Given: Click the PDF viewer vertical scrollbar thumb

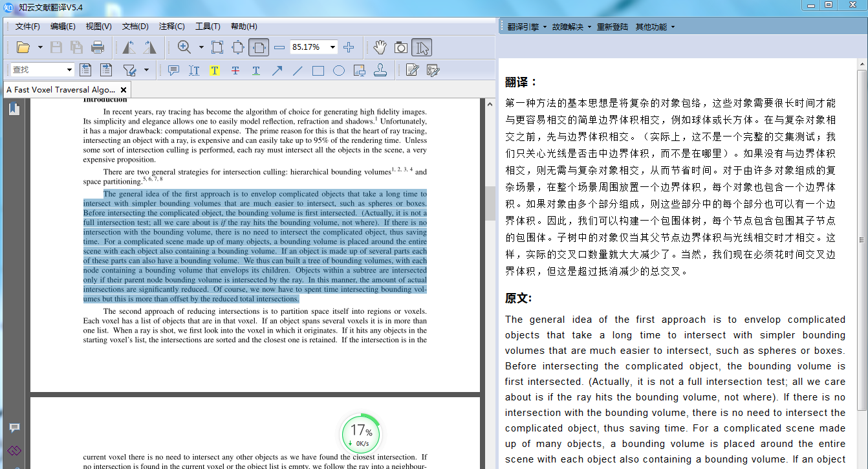Looking at the screenshot, I should tap(490, 203).
